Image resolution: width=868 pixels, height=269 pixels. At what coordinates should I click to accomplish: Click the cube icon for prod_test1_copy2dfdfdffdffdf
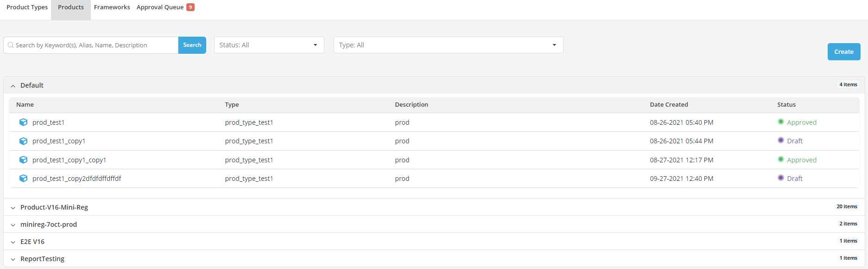coord(23,179)
